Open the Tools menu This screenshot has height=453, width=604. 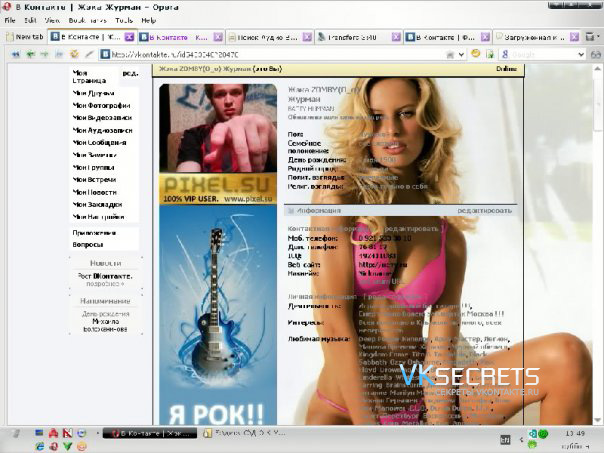coord(124,20)
